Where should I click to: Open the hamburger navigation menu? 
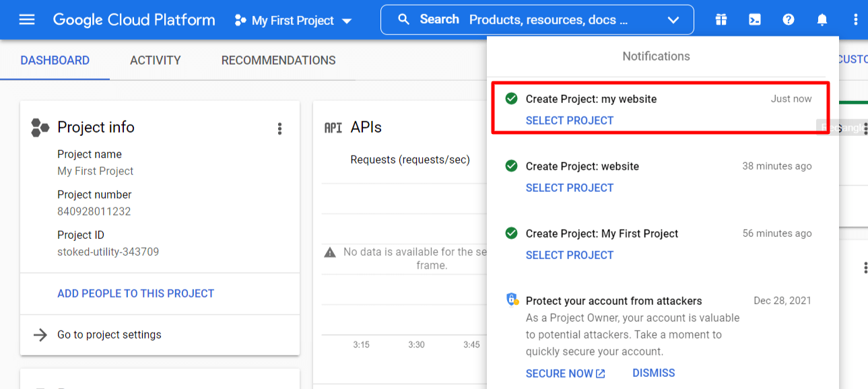[x=27, y=20]
